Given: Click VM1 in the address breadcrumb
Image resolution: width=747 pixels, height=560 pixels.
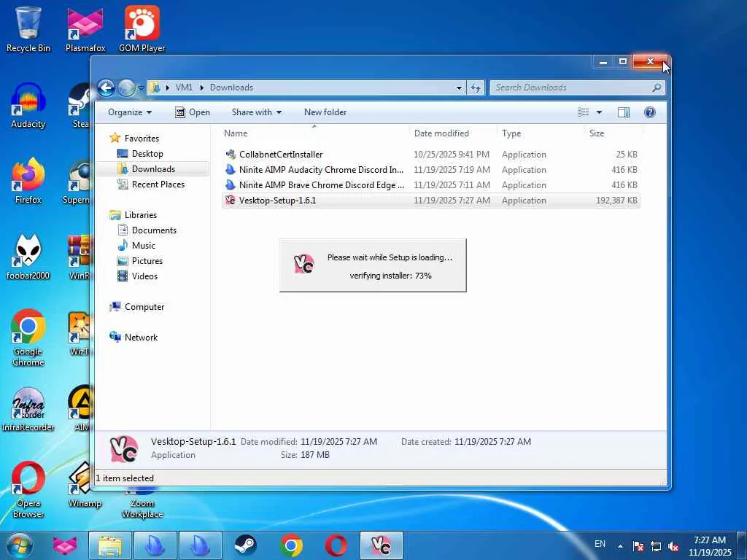Looking at the screenshot, I should tap(184, 87).
